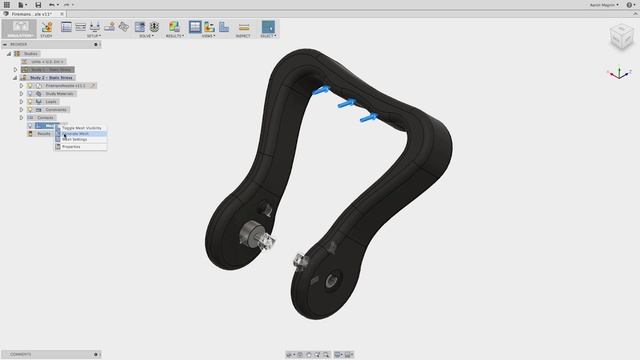640x360 pixels.
Task: Choose Mesh Settings from context menu
Action: click(81, 140)
